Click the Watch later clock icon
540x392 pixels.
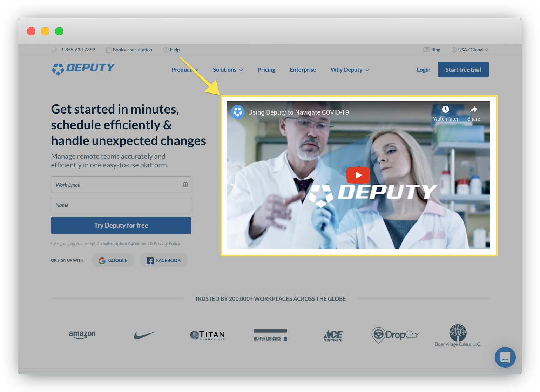click(445, 109)
